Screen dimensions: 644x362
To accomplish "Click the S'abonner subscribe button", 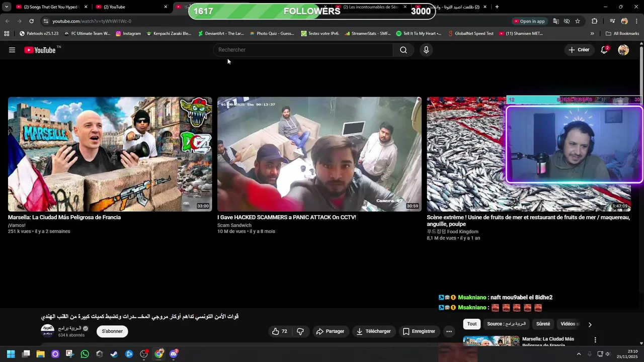I will click(112, 331).
